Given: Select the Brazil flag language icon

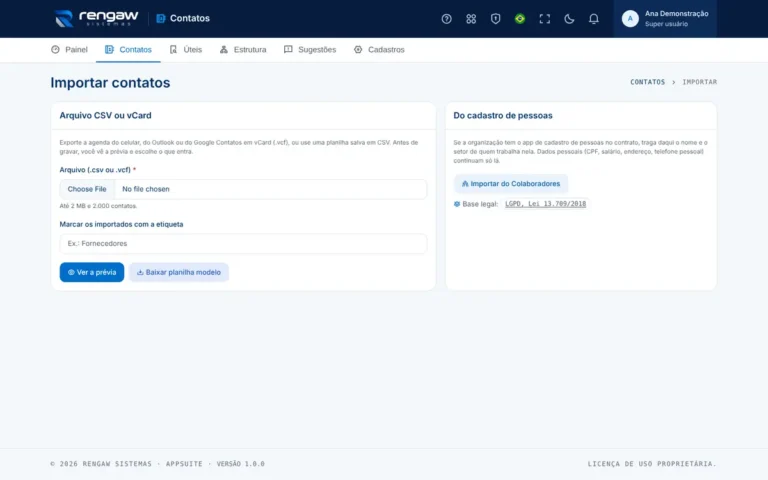Looking at the screenshot, I should (x=520, y=19).
